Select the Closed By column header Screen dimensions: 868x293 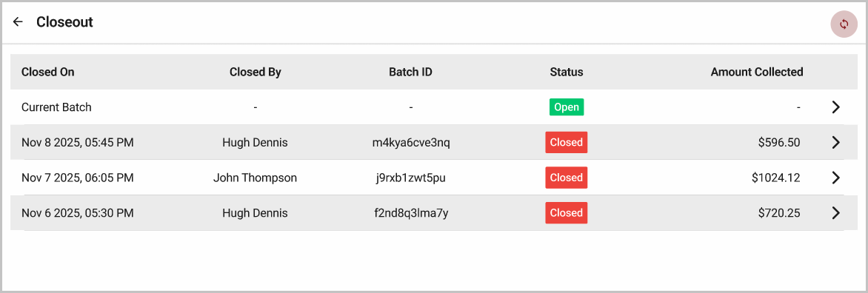(256, 72)
